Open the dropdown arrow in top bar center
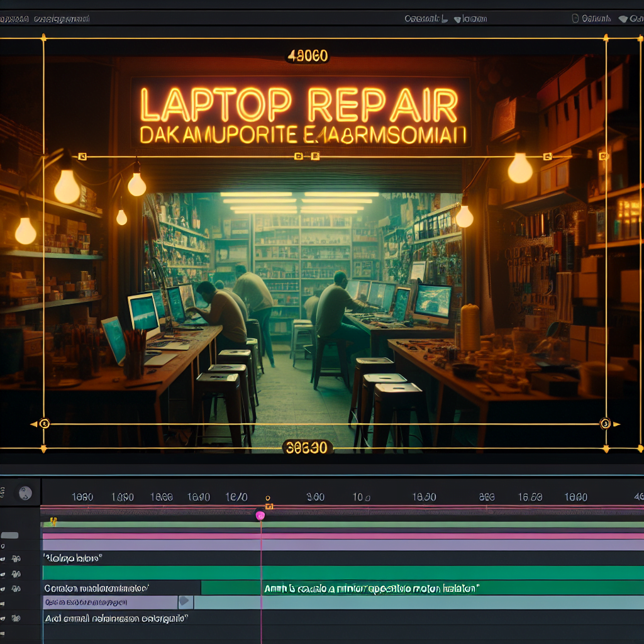This screenshot has height=644, width=644. point(458,19)
